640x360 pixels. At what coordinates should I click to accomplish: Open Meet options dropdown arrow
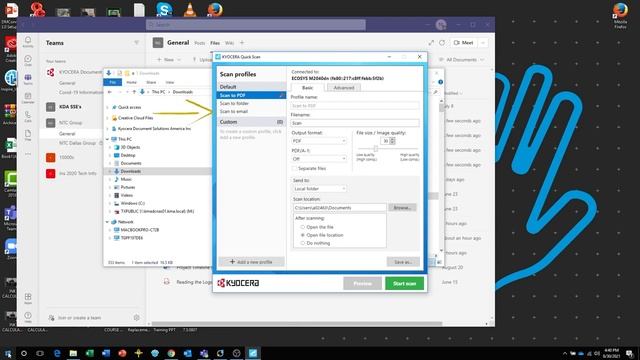pos(483,42)
